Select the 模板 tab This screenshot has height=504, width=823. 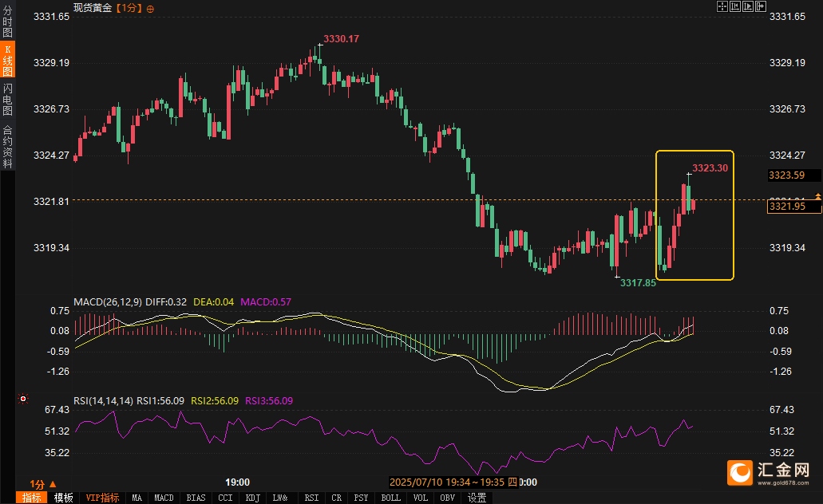point(64,498)
